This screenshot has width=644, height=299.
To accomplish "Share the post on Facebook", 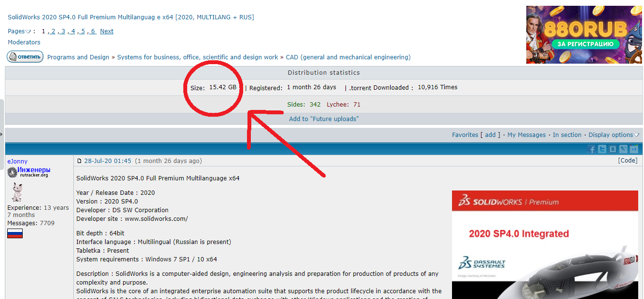I will pyautogui.click(x=591, y=149).
